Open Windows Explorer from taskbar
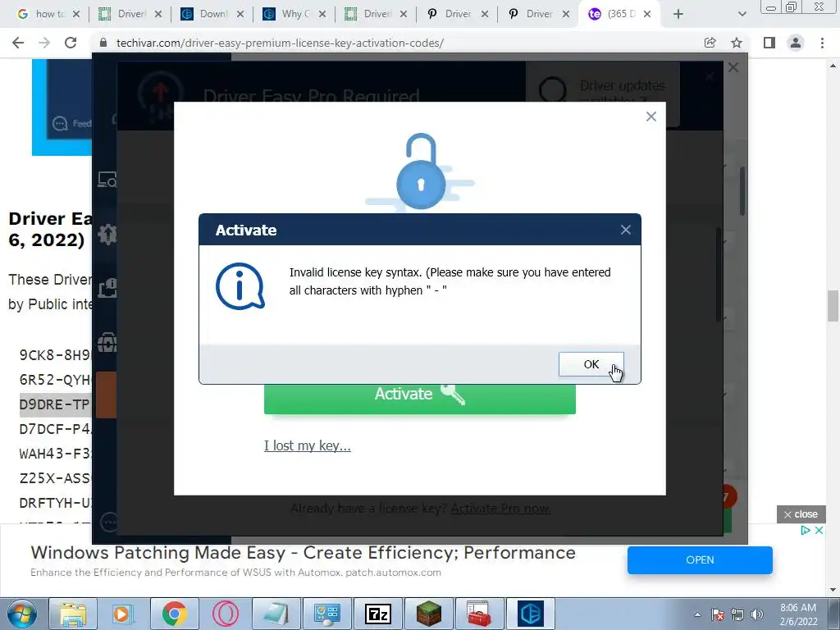The image size is (840, 630). pyautogui.click(x=72, y=614)
